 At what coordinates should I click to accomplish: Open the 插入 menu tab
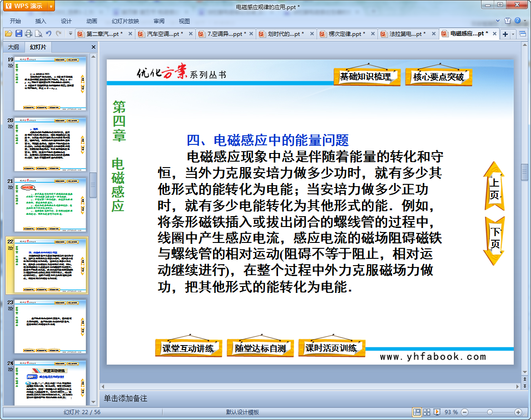[40, 21]
